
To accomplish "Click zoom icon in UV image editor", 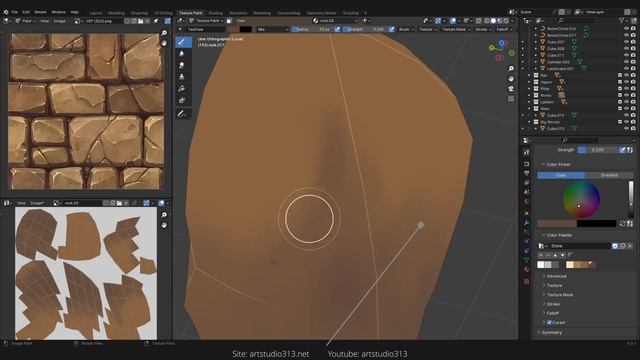I will coord(164,215).
